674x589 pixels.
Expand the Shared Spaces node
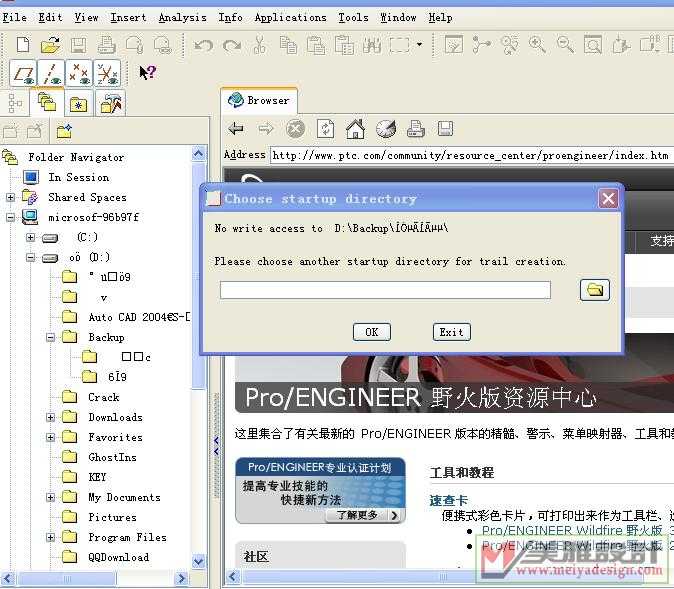pyautogui.click(x=10, y=197)
